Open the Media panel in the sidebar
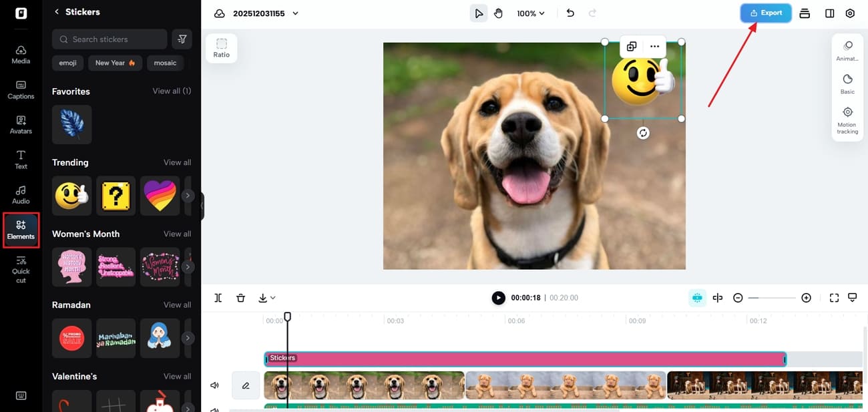Screen dimensions: 868x412 point(20,53)
